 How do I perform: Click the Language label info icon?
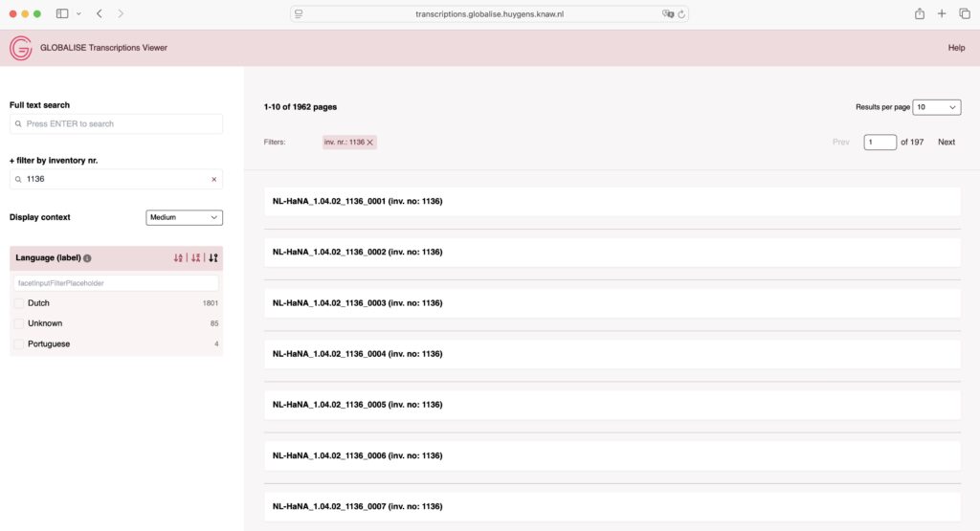coord(87,258)
